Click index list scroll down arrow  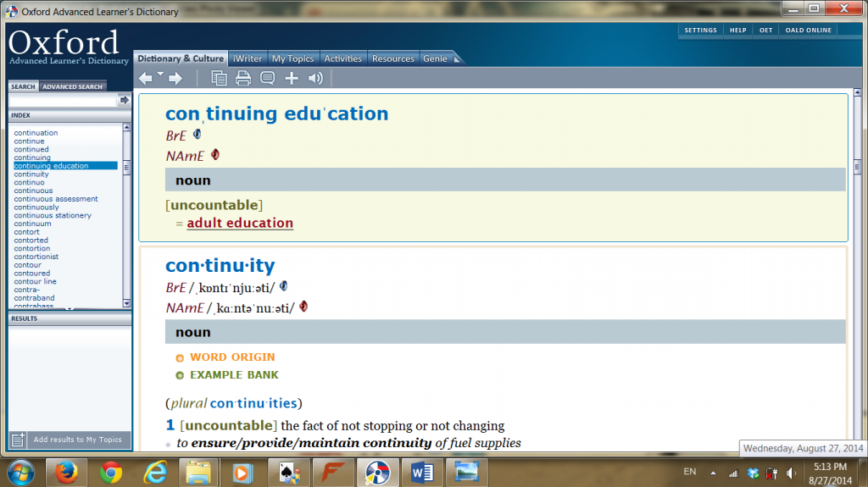pyautogui.click(x=127, y=302)
